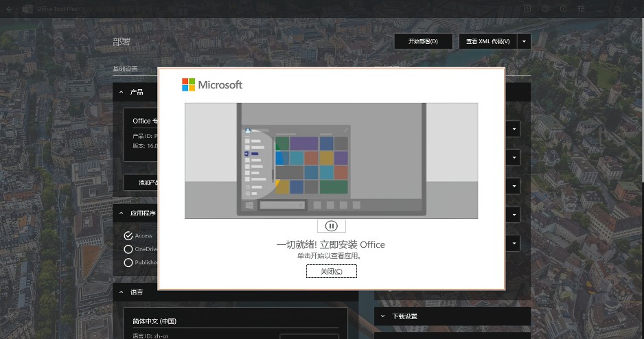The image size is (644, 339).
Task: Open the third dropdown in right settings column
Action: click(x=514, y=187)
